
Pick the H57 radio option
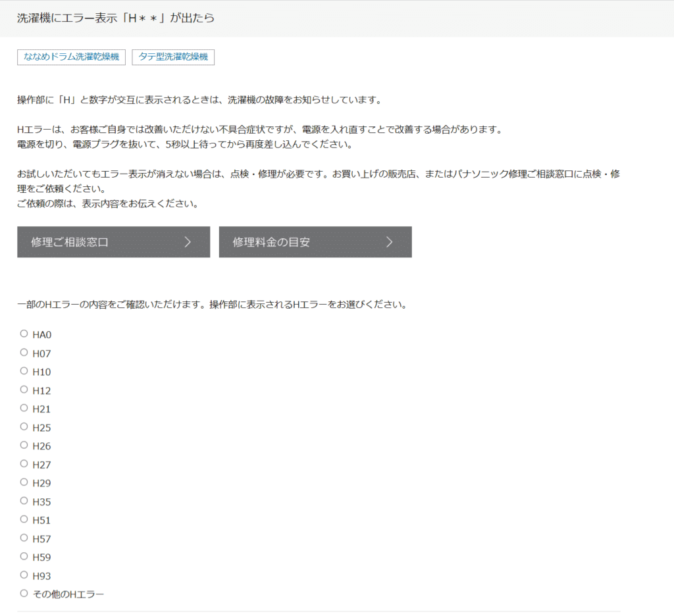pos(24,538)
